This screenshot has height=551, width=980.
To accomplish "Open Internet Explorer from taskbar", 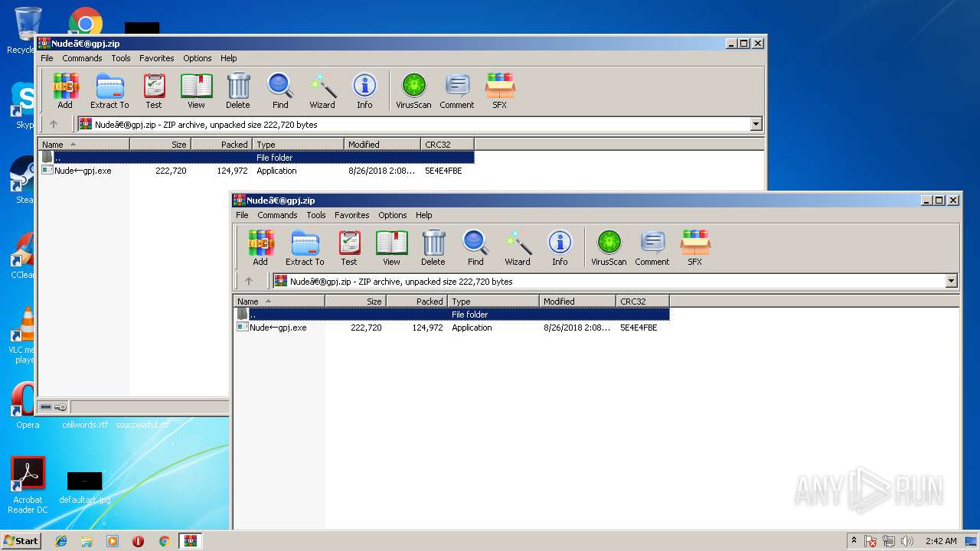I will point(61,541).
